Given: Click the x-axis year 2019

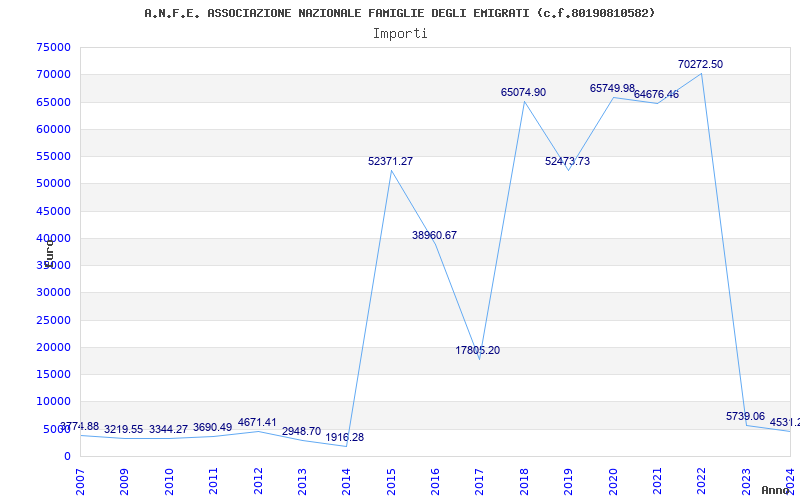Looking at the screenshot, I should [x=568, y=481].
